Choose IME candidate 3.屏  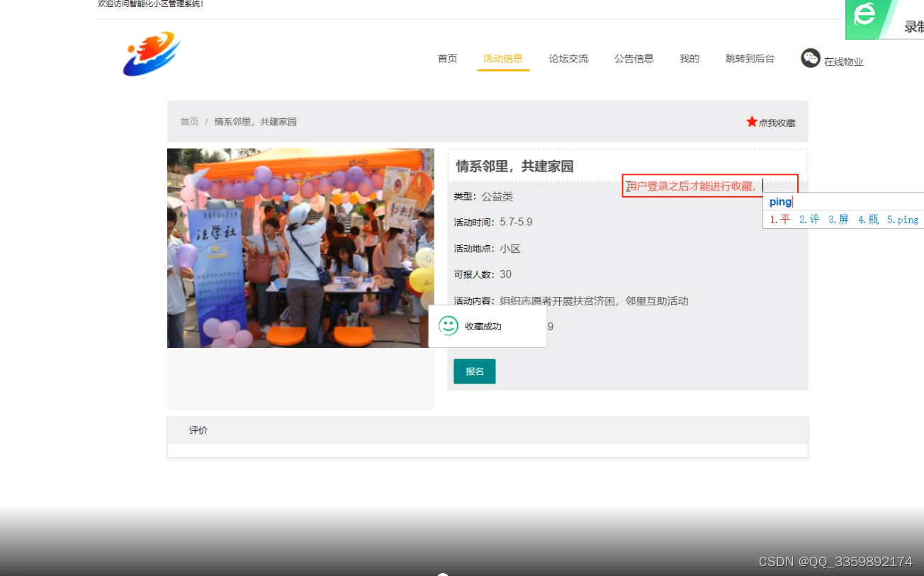point(838,220)
